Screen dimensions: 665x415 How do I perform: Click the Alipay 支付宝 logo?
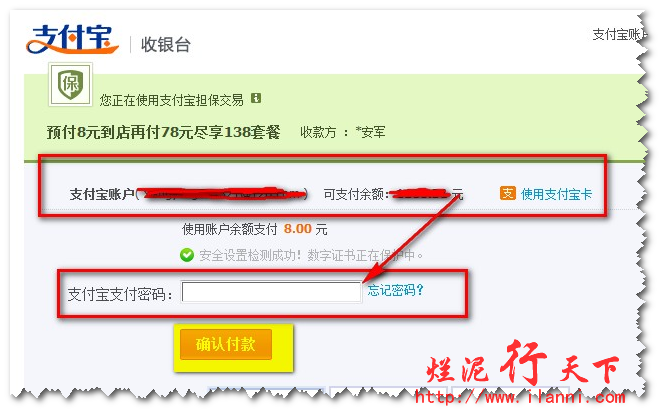coord(72,39)
